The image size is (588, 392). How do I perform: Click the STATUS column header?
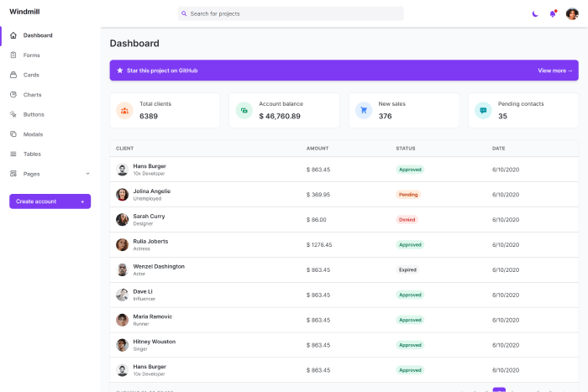click(406, 149)
